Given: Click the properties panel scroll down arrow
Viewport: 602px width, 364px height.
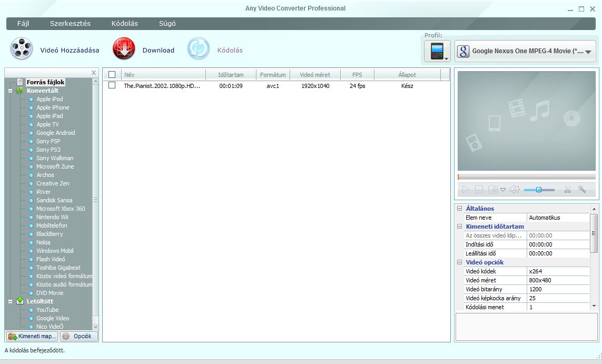Looking at the screenshot, I should [594, 307].
